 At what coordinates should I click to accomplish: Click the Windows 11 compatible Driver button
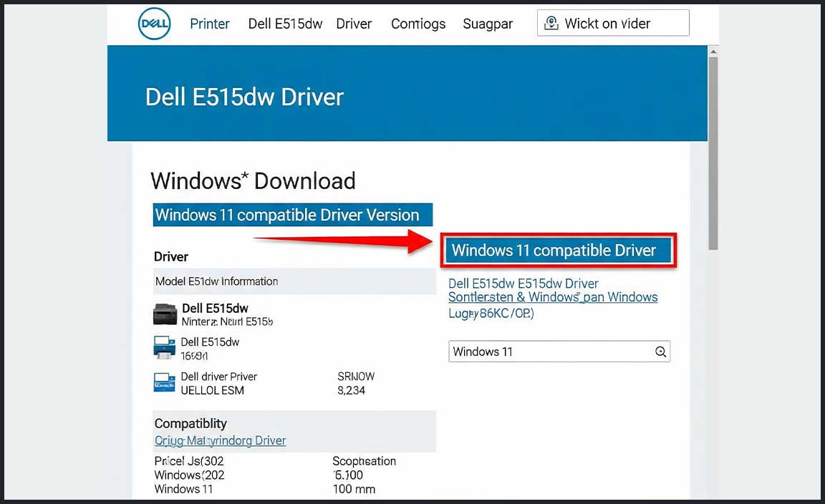558,251
